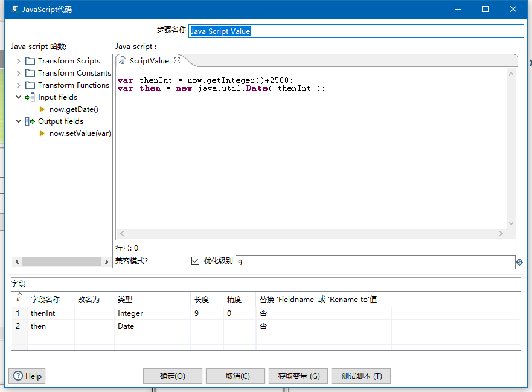Close the ScriptValue tab with its X icon
Screen dimensions: 532x392
[x=177, y=60]
